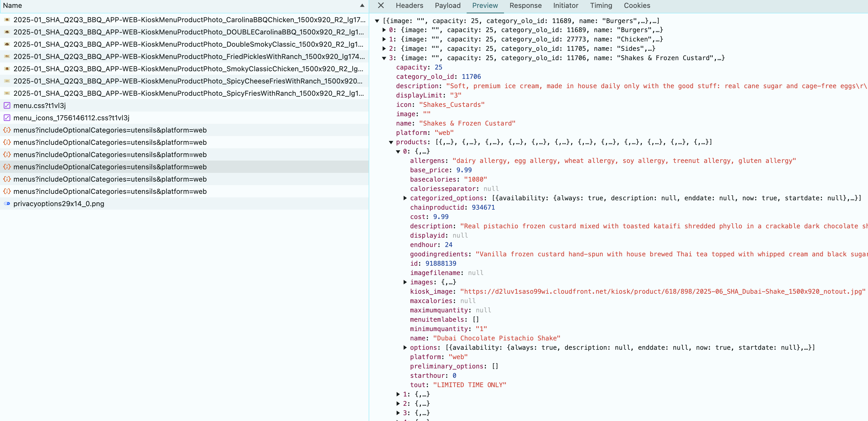Image resolution: width=868 pixels, height=421 pixels.
Task: Select the SpicyFriesWithRanch image request
Action: pyautogui.click(x=188, y=93)
